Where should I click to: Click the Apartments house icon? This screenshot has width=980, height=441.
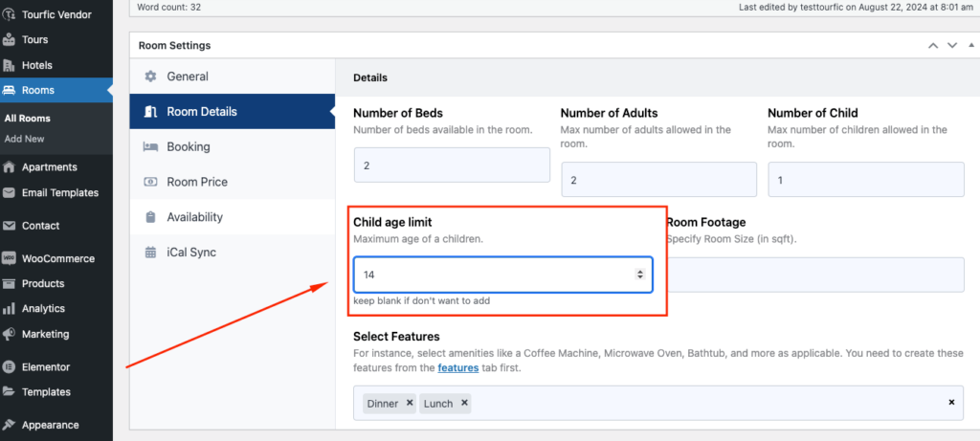[9, 166]
